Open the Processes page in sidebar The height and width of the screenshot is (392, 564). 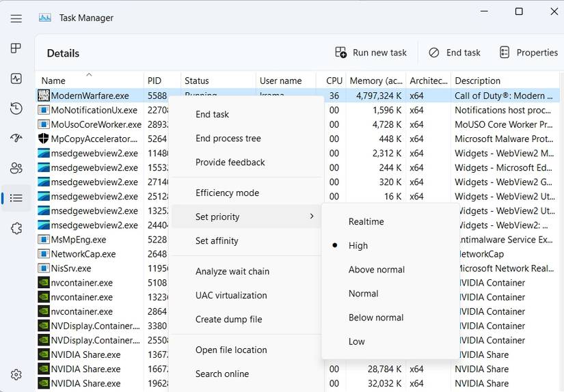pyautogui.click(x=16, y=48)
